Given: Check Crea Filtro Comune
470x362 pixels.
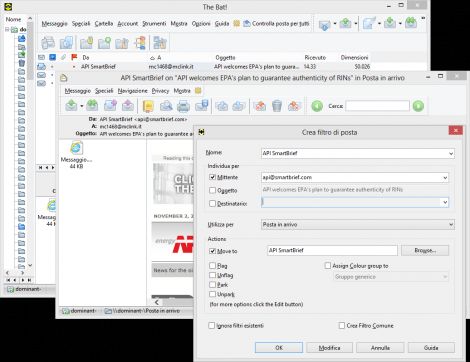Looking at the screenshot, I should click(x=342, y=325).
